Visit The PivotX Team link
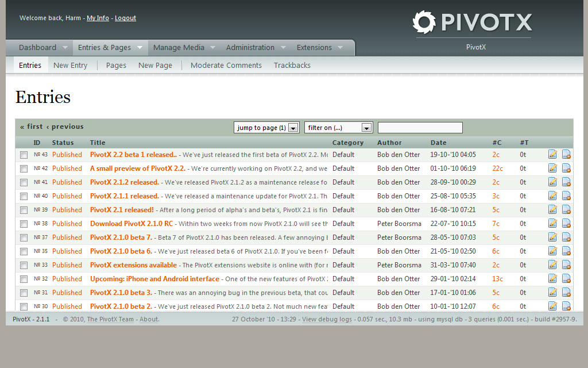The image size is (588, 368). 110,319
